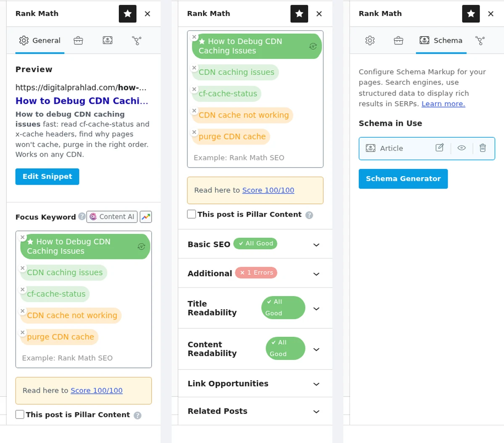
Task: Remove the 'purge CDN cache' keyword in the middle panel
Action: pos(194,132)
